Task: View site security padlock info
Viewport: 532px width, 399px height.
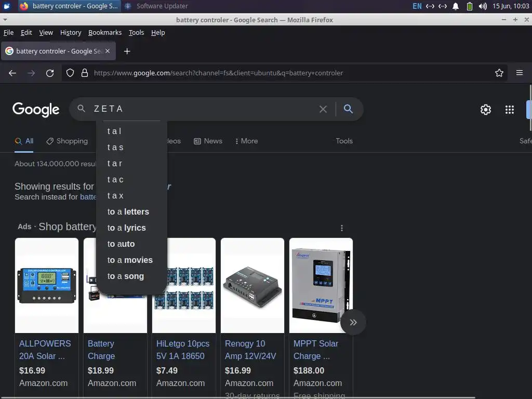Action: click(85, 73)
